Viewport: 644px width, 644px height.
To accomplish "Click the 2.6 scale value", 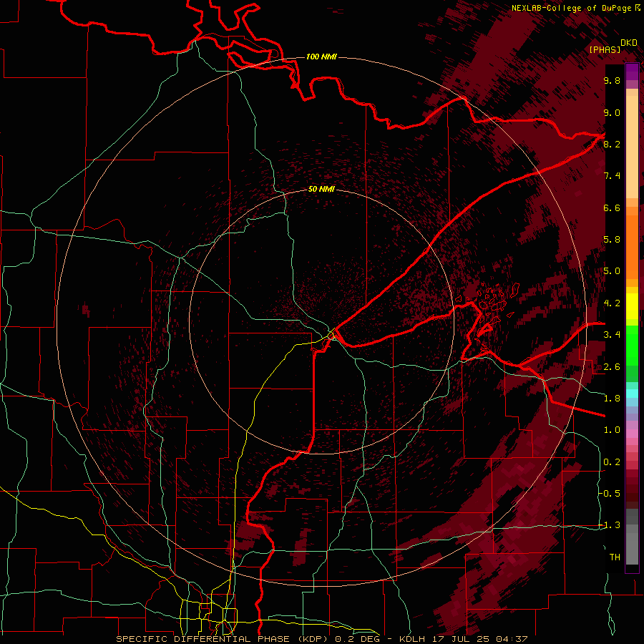I will 612,367.
